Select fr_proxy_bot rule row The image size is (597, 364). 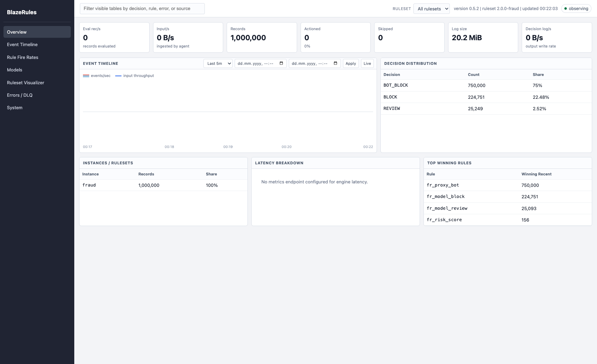tap(508, 185)
